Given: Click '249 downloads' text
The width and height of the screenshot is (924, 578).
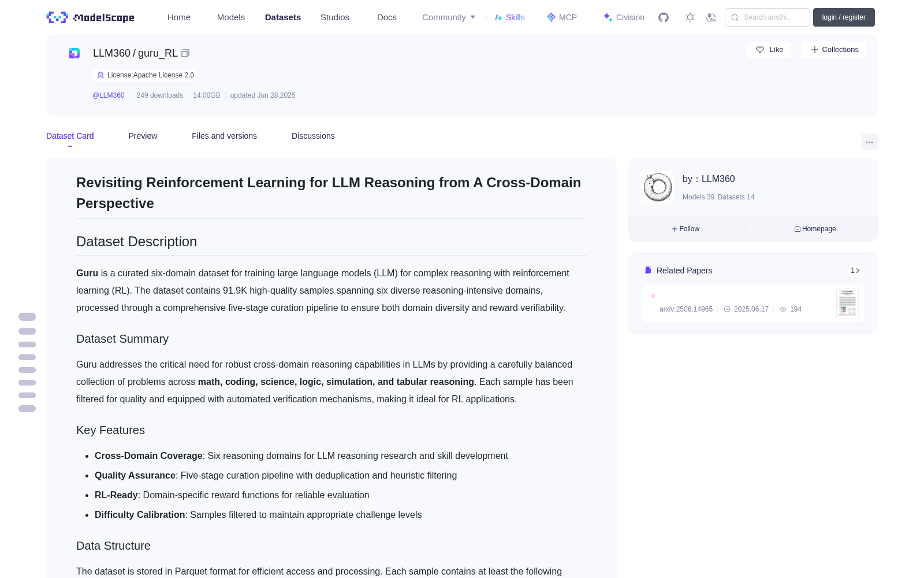Looking at the screenshot, I should [x=160, y=95].
